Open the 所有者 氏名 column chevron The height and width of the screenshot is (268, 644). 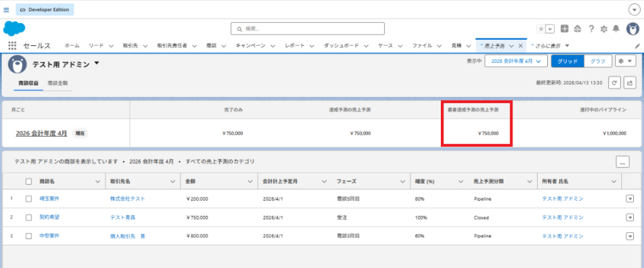pos(614,181)
